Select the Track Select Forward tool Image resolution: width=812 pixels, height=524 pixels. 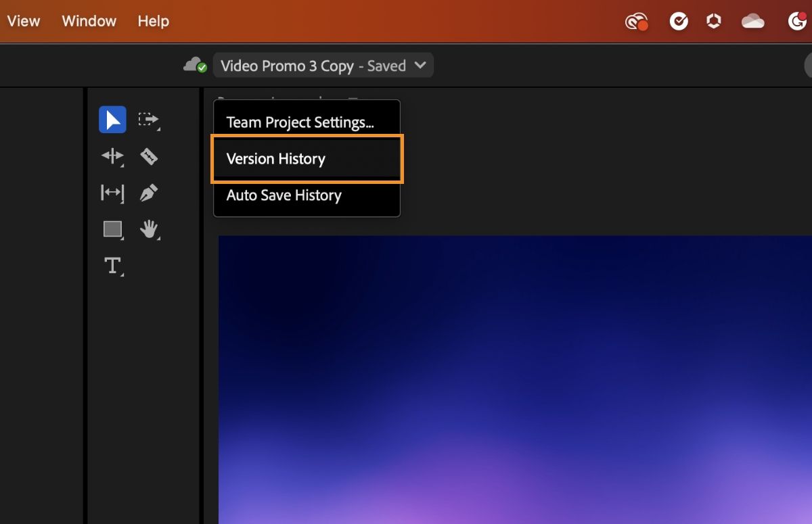pyautogui.click(x=149, y=119)
